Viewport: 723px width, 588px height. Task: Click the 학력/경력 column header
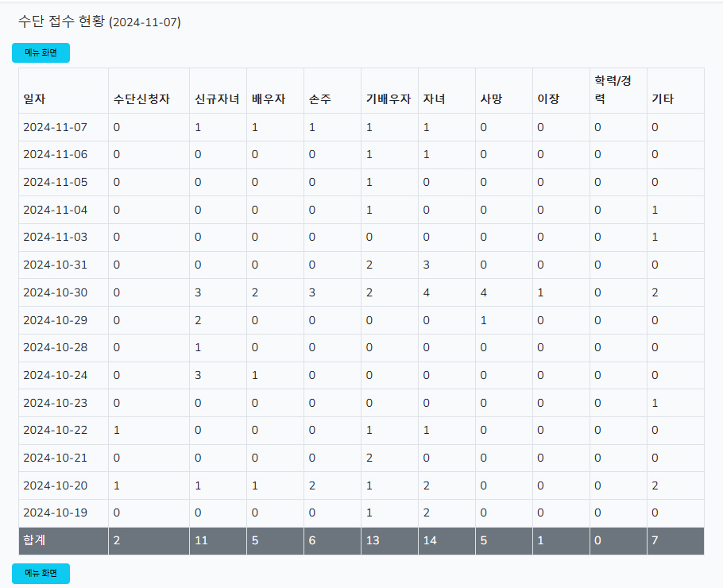[613, 90]
